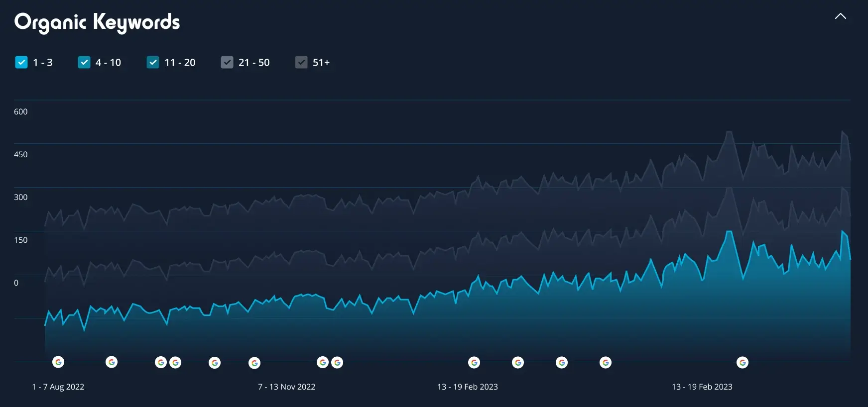Click the first Google update marker on timeline
The image size is (868, 407).
click(58, 362)
